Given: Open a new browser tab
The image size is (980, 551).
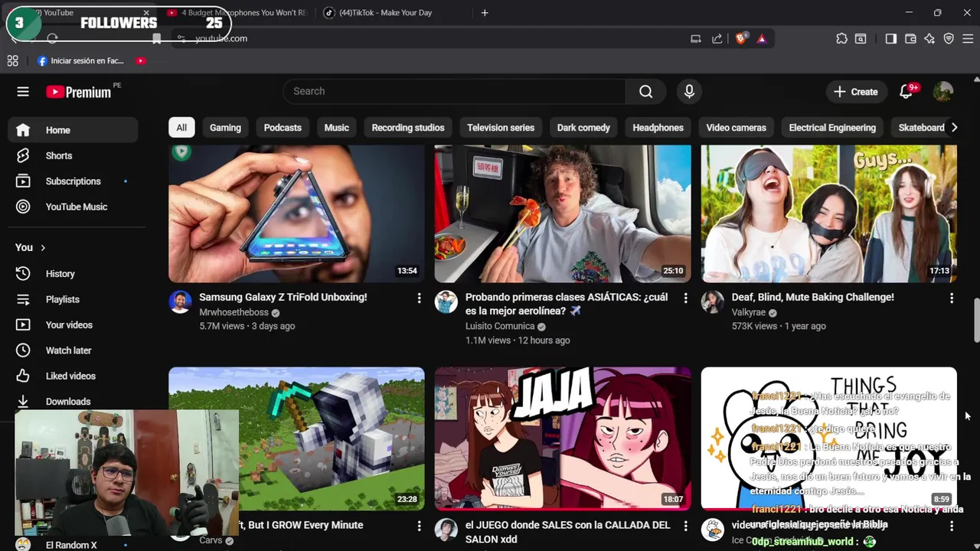Looking at the screenshot, I should pos(485,12).
